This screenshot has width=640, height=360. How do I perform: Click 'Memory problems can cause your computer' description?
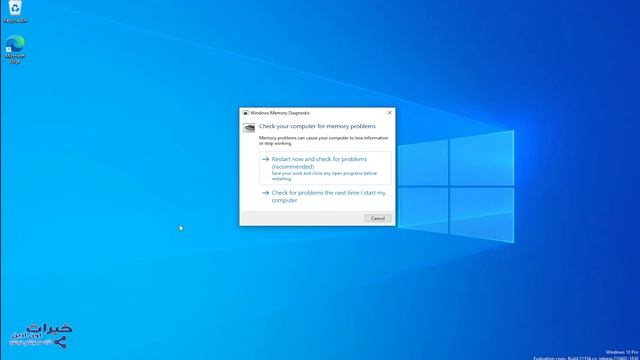[323, 141]
